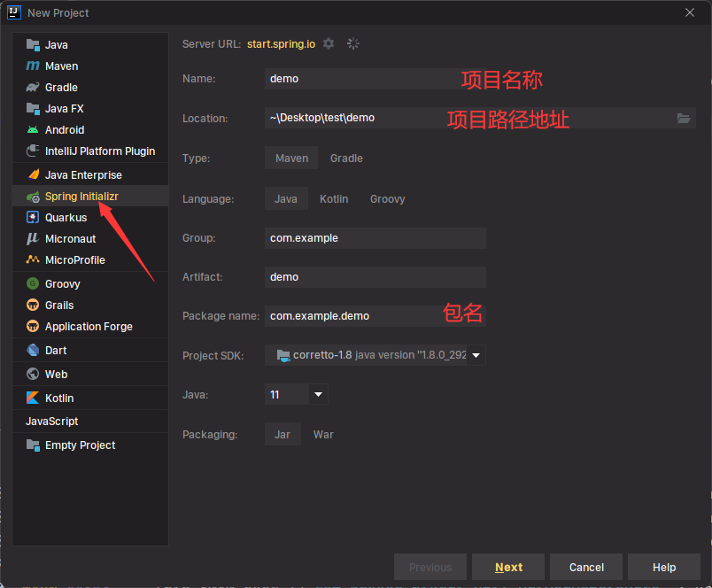The image size is (712, 588).
Task: Click the Name input field
Action: point(375,79)
